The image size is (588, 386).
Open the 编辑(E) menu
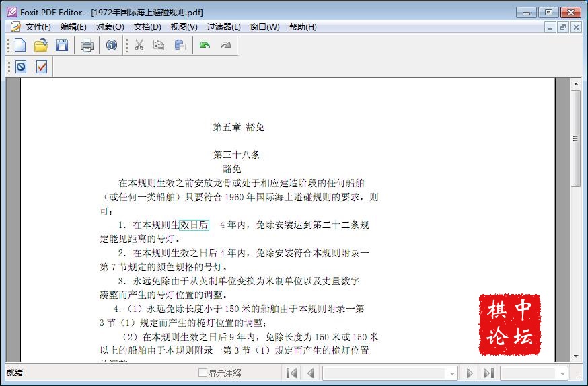click(73, 27)
